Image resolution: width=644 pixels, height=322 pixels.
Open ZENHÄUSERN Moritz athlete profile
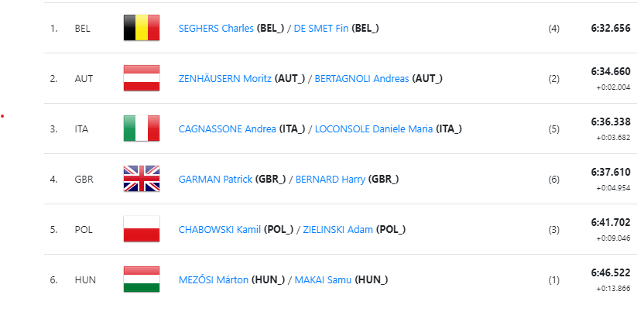coord(225,78)
